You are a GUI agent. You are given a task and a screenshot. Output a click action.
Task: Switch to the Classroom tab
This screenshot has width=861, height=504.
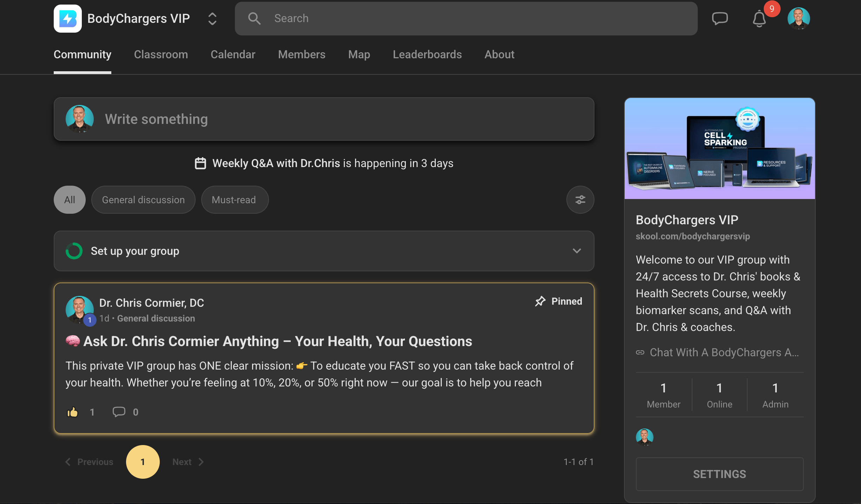pyautogui.click(x=161, y=54)
